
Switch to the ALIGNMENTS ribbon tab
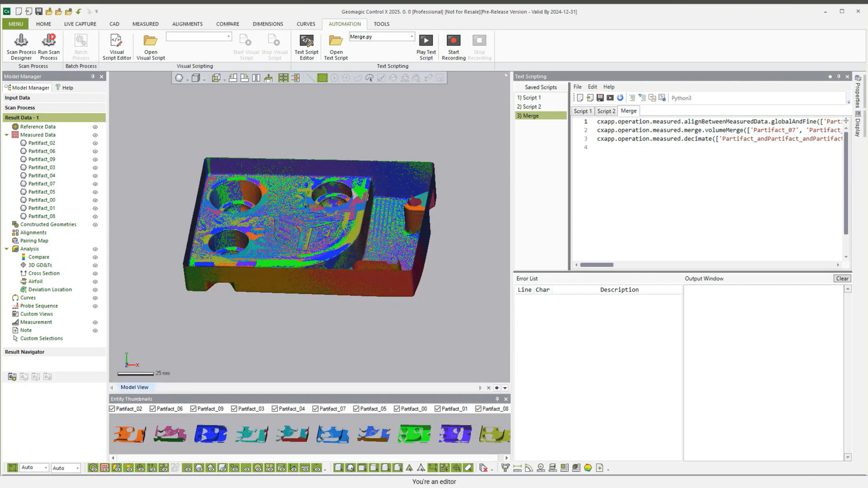tap(187, 24)
